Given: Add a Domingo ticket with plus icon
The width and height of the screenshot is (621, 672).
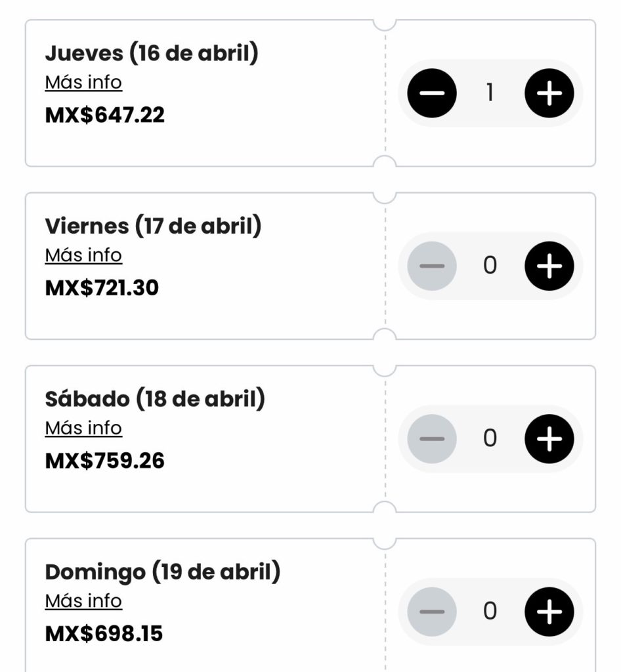Looking at the screenshot, I should (549, 612).
